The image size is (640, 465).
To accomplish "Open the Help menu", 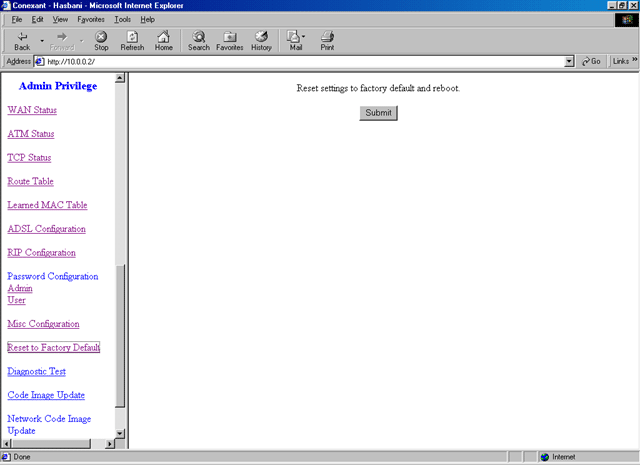I will tap(147, 19).
